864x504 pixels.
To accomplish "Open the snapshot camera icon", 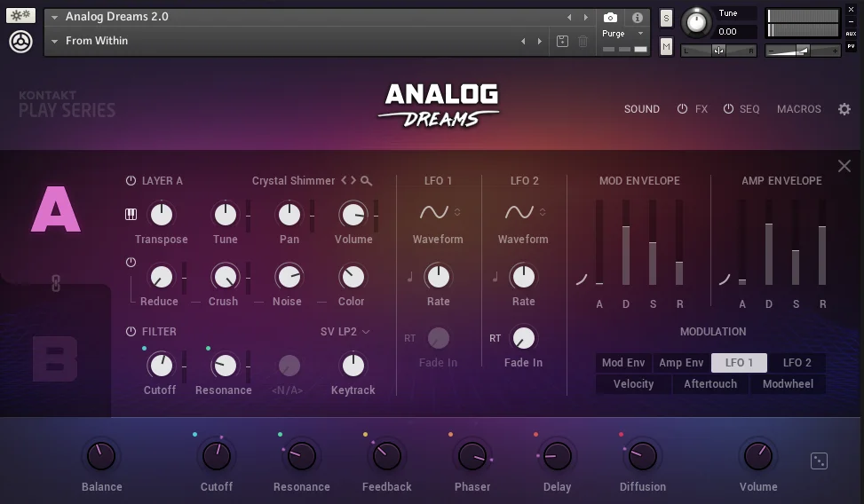I will pyautogui.click(x=610, y=18).
